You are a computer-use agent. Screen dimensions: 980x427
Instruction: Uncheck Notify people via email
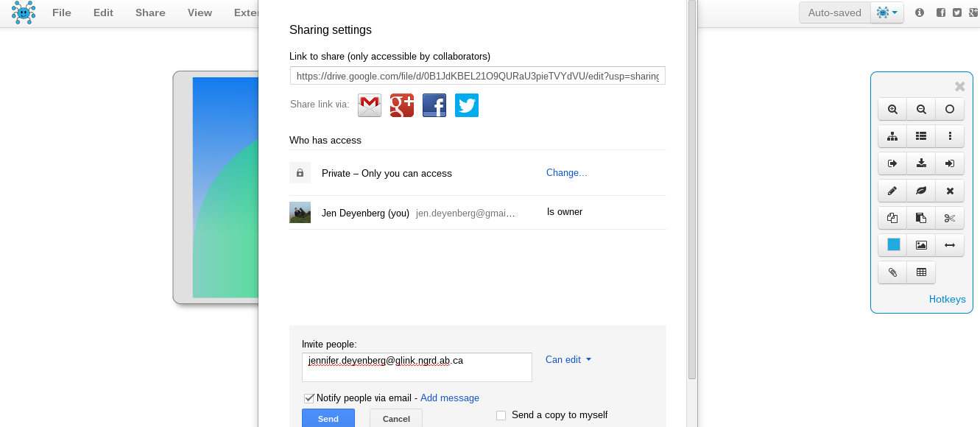coord(309,398)
